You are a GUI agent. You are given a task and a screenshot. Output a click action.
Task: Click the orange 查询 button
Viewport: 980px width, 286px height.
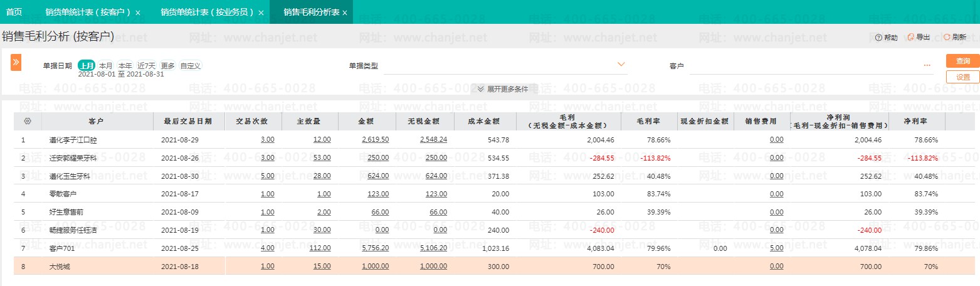coord(963,61)
